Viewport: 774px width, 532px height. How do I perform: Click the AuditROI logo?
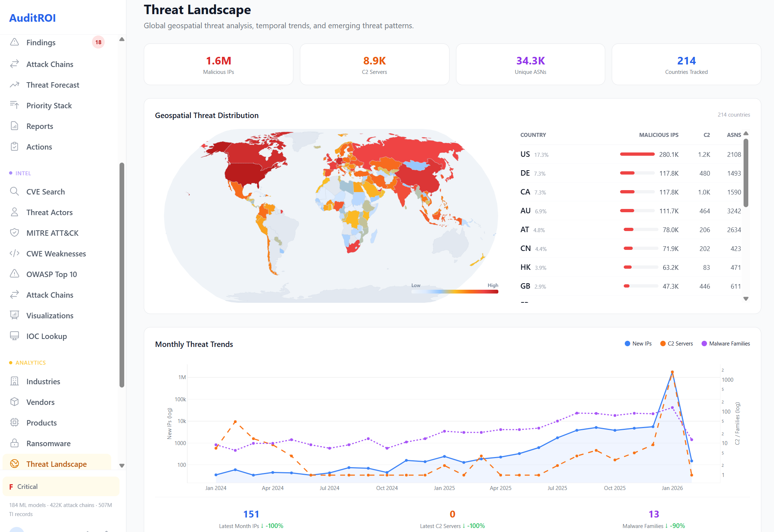(32, 18)
